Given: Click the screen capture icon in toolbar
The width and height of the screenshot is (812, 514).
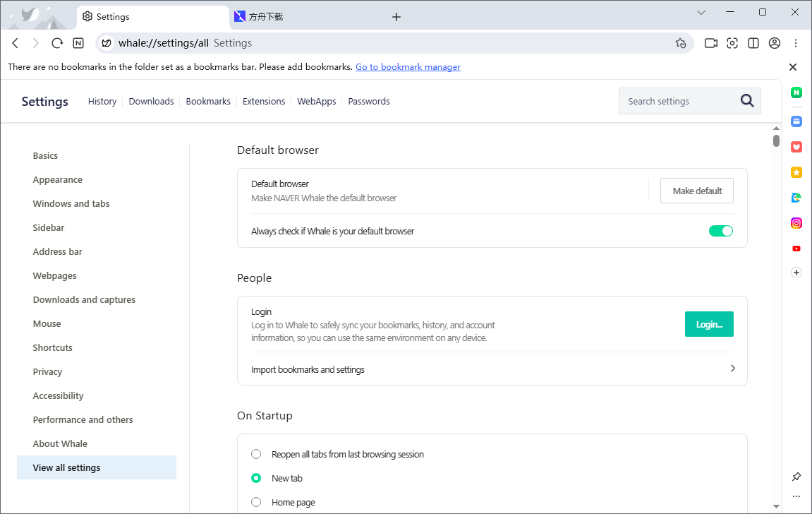Looking at the screenshot, I should point(732,43).
